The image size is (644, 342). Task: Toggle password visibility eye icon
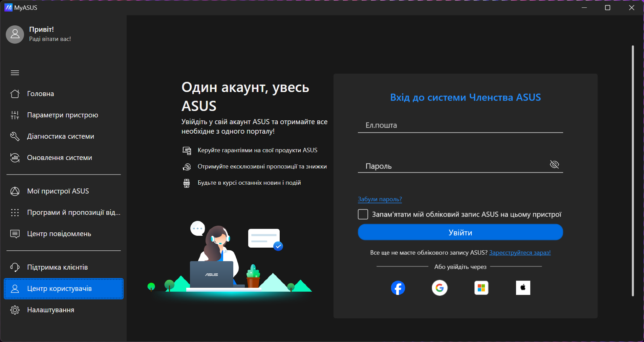[554, 164]
